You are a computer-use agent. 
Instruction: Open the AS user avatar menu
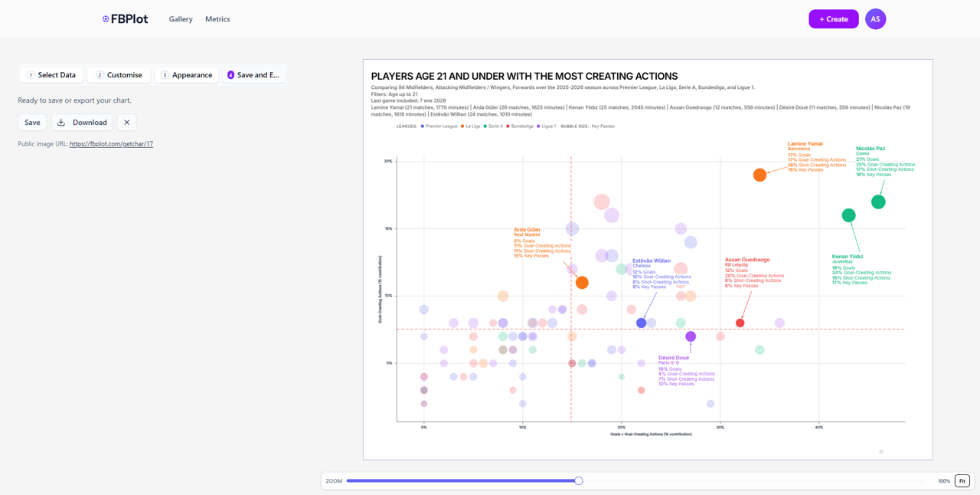(875, 19)
